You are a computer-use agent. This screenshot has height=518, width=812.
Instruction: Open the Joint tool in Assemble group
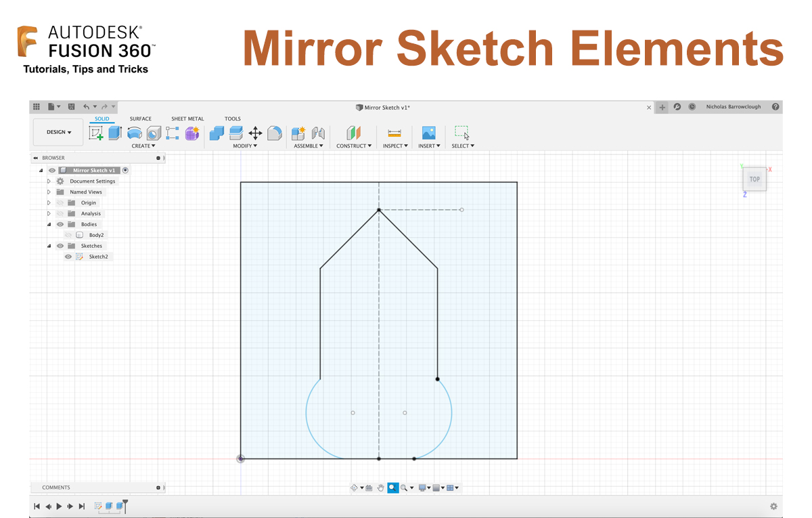(x=317, y=133)
